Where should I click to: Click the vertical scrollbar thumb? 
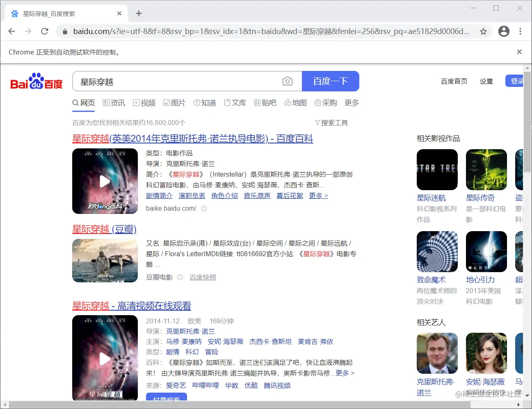(x=527, y=123)
